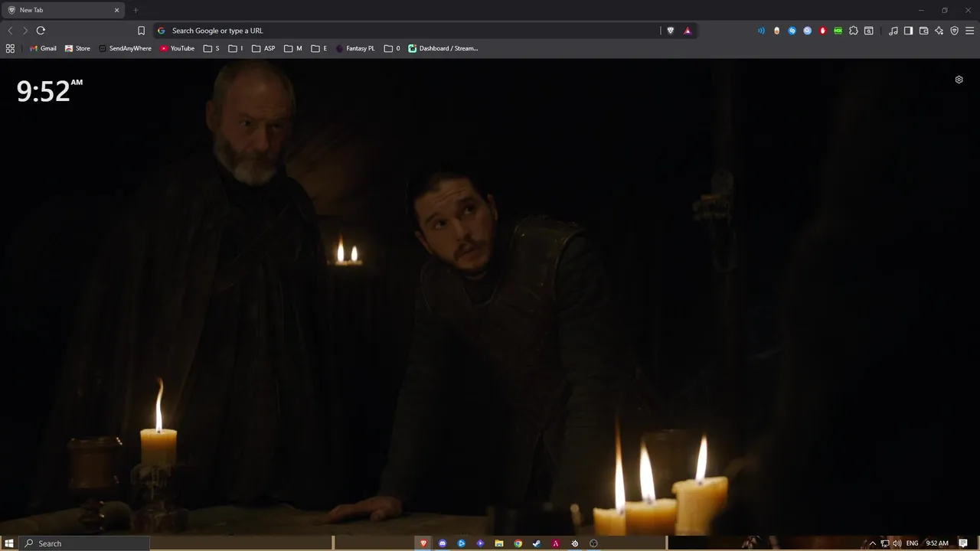Bookmark this page via the bookmark icon
Image resolution: width=980 pixels, height=551 pixels.
[141, 31]
